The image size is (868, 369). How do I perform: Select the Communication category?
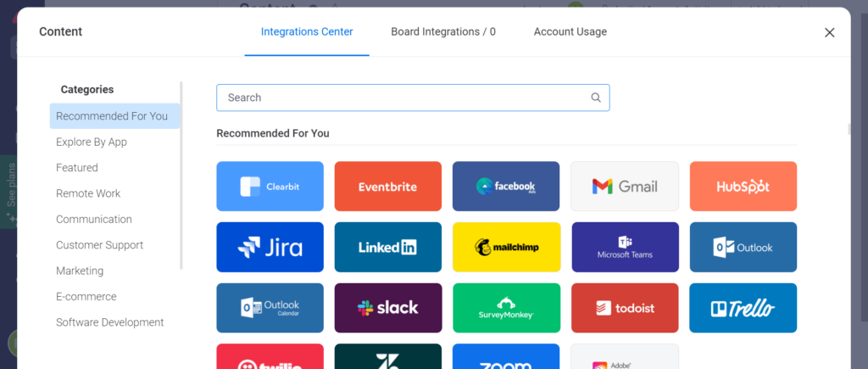click(x=93, y=219)
